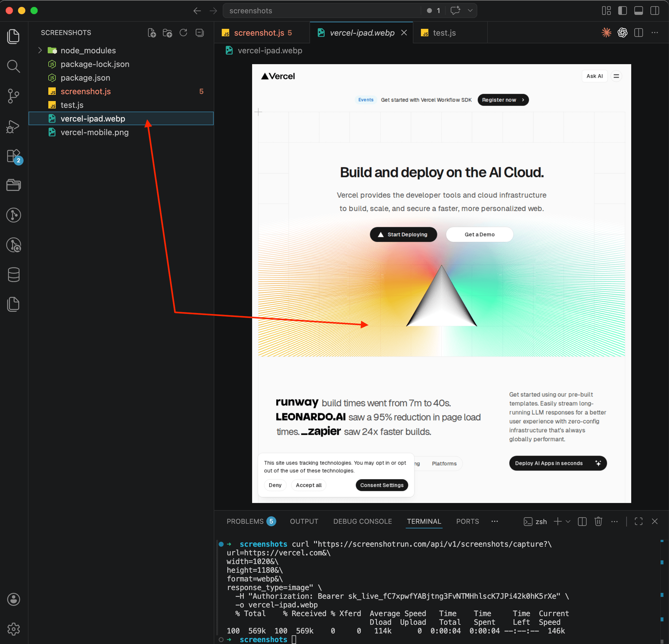The image size is (669, 644).
Task: Close the vercel-ipad.webp editor tab
Action: 404,33
